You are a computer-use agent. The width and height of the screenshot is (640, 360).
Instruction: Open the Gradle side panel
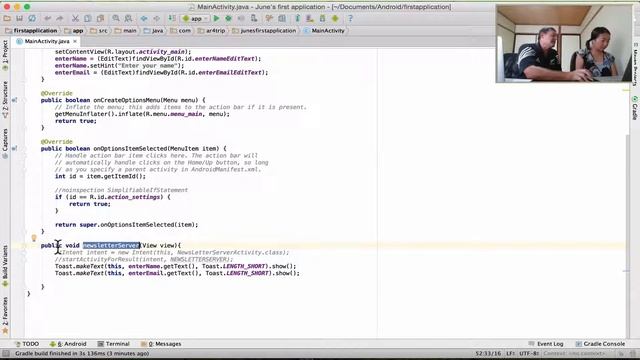tap(635, 108)
